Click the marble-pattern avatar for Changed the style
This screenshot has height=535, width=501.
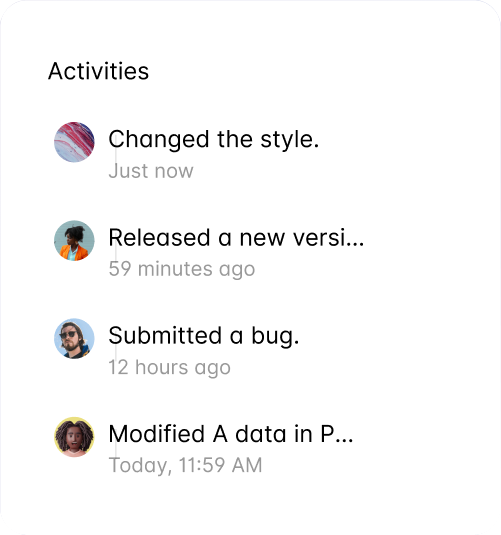coord(74,142)
